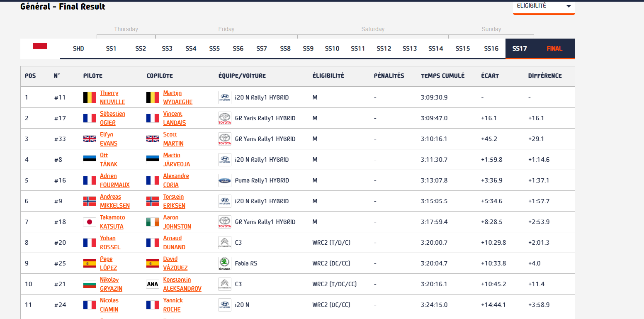Click Hyundai logo in Tänak's row
Viewport: 644px width, 319px height.
pyautogui.click(x=225, y=160)
